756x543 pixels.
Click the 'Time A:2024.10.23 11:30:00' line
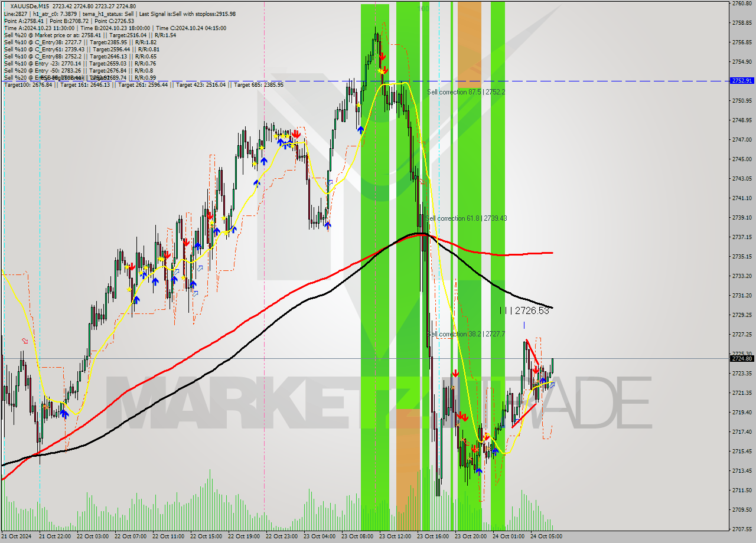pyautogui.click(x=115, y=28)
